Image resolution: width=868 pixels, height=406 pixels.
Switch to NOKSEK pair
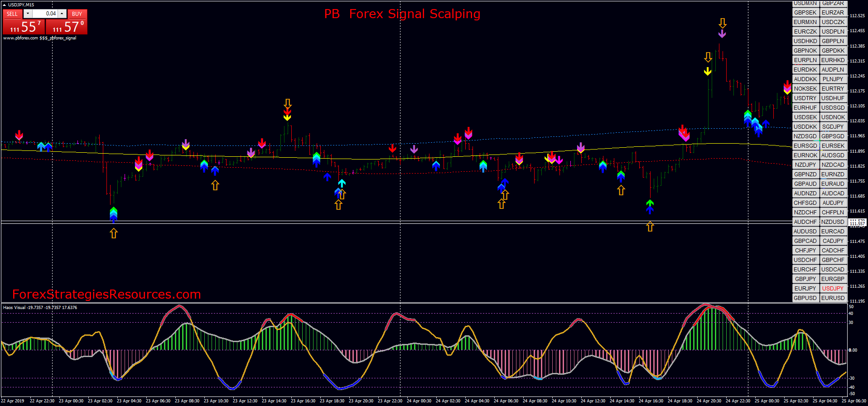coord(805,88)
